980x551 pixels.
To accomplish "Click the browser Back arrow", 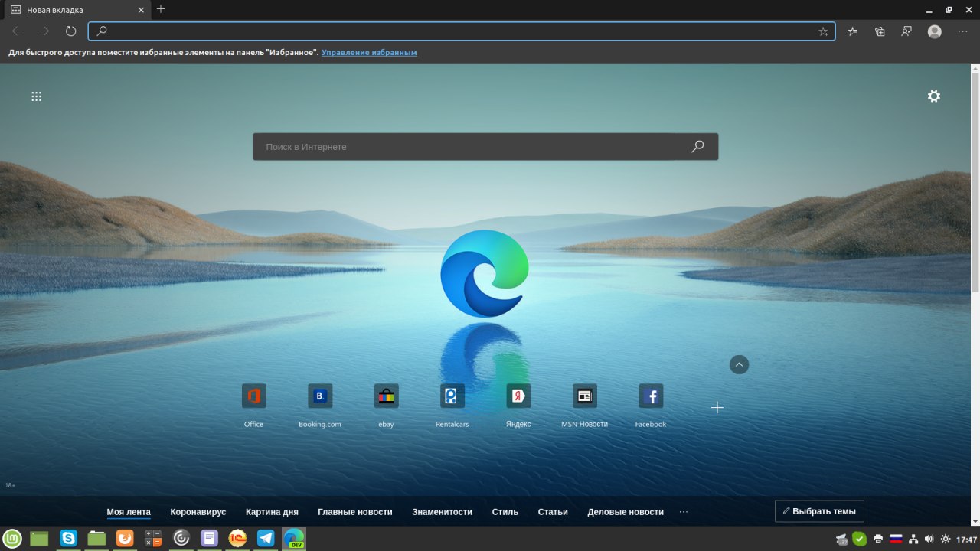I will click(18, 31).
